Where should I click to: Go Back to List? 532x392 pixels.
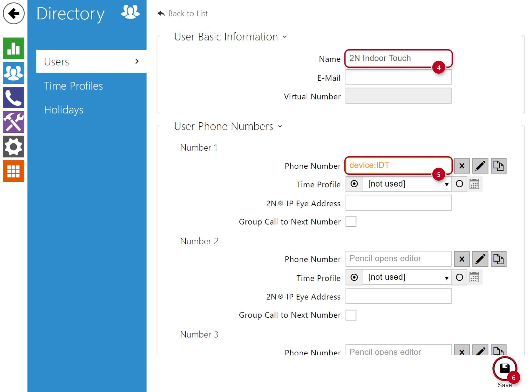183,13
